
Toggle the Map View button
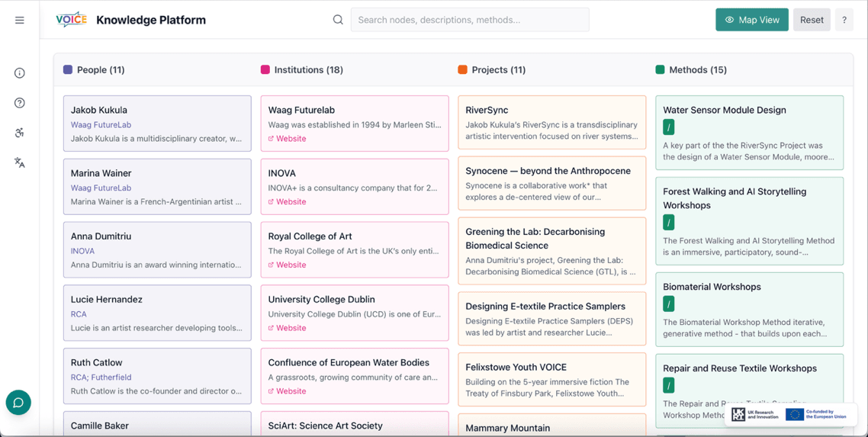pyautogui.click(x=752, y=20)
